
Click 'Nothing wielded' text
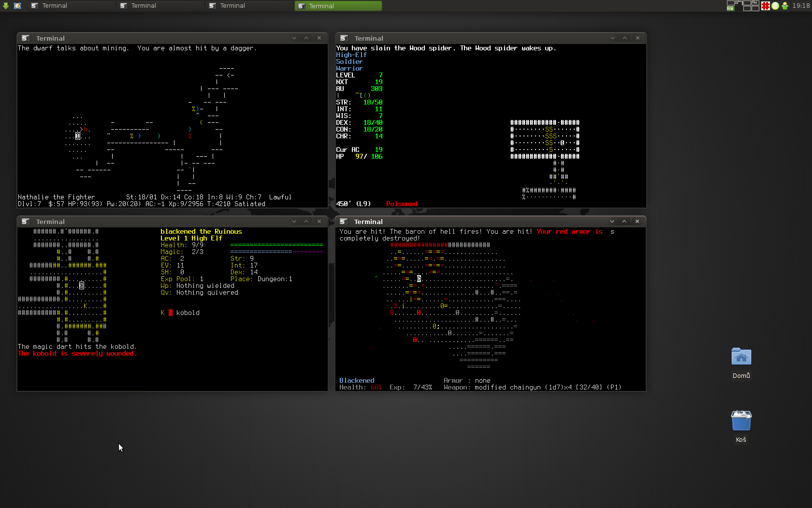tap(205, 286)
